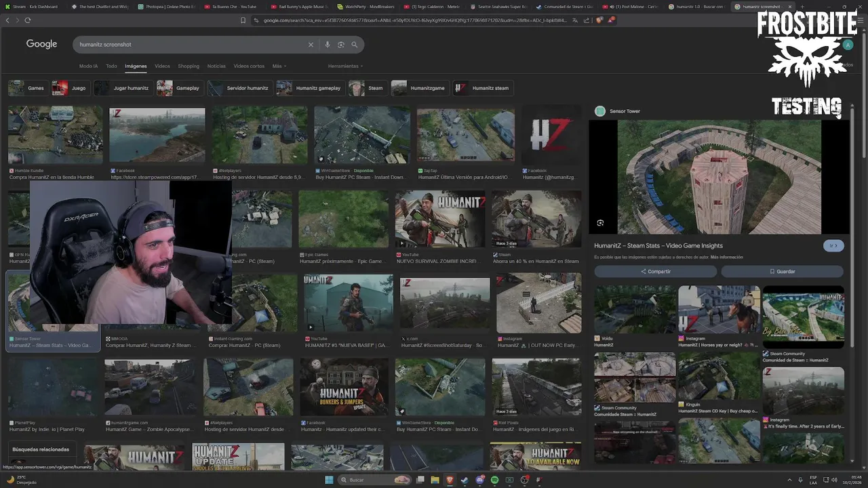Filter by the Gameplay chip
Screen dimensions: 868x488
pyautogui.click(x=179, y=88)
